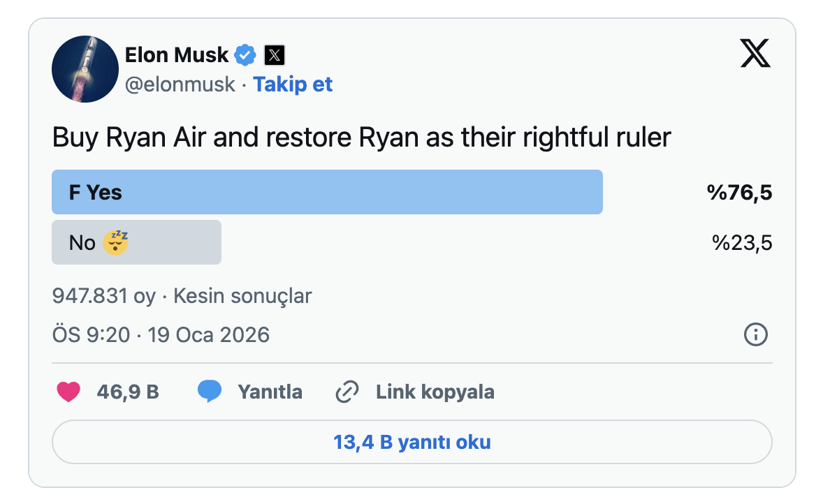Click the sleeping face emoji in the No option

pos(115,242)
